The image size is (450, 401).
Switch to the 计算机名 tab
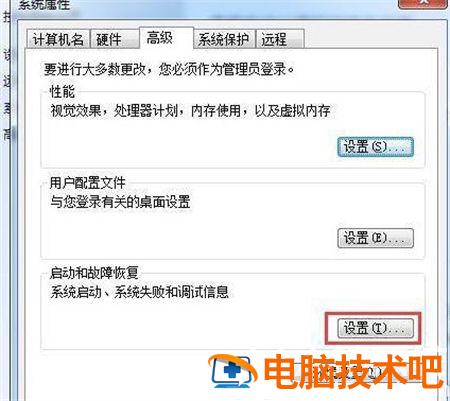58,39
